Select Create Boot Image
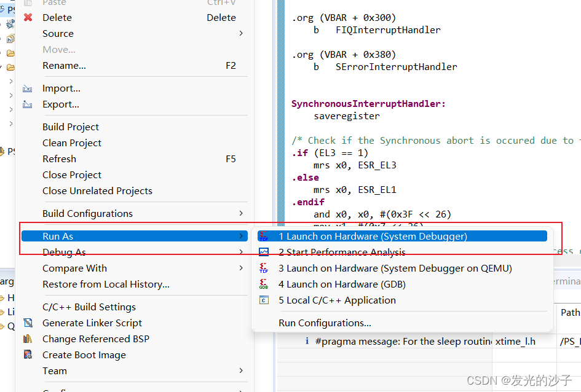The width and height of the screenshot is (581, 392). click(x=135, y=355)
